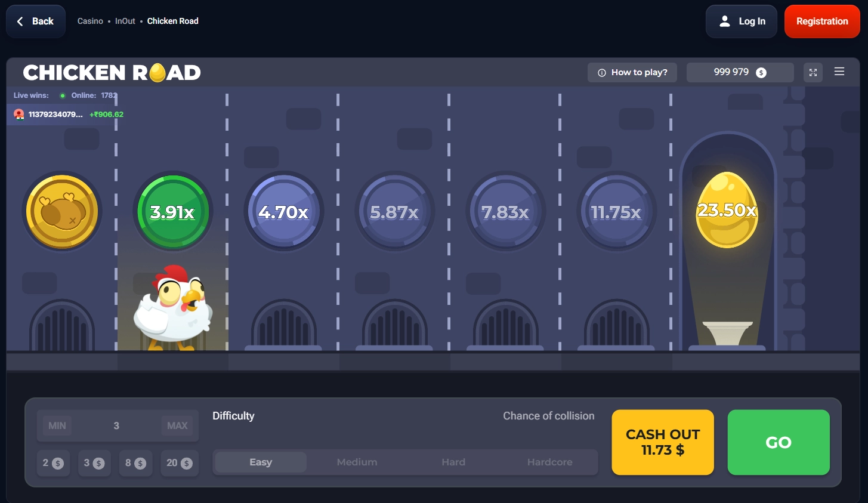The image size is (868, 503).
Task: Click the red Registration button
Action: click(x=822, y=21)
